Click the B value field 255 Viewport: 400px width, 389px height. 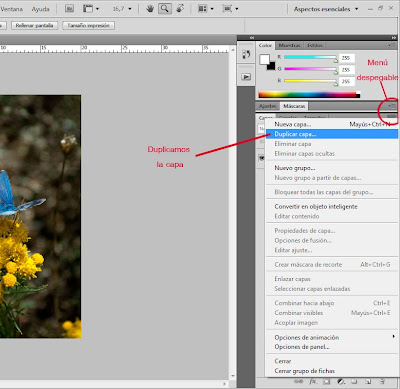tap(347, 81)
